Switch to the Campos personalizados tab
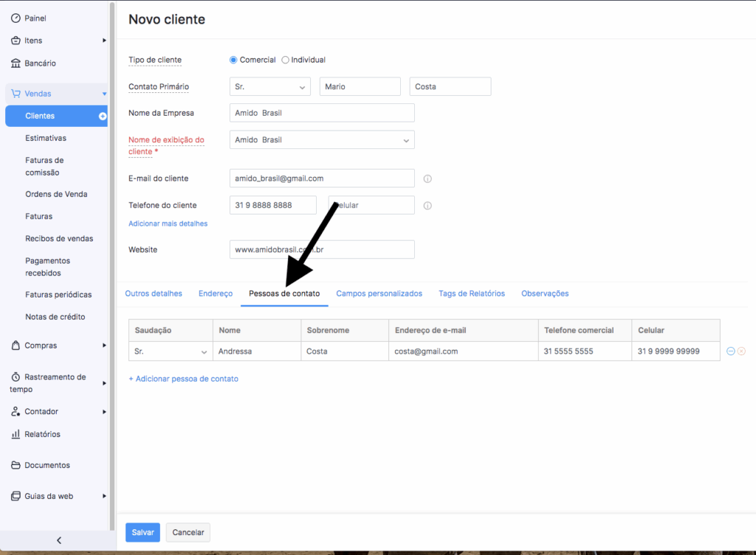756x555 pixels. pyautogui.click(x=379, y=294)
